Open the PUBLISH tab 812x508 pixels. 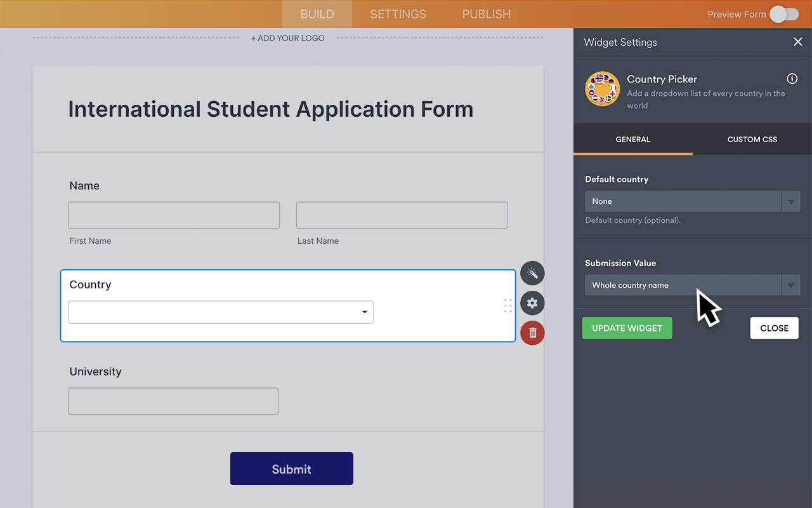(x=486, y=14)
